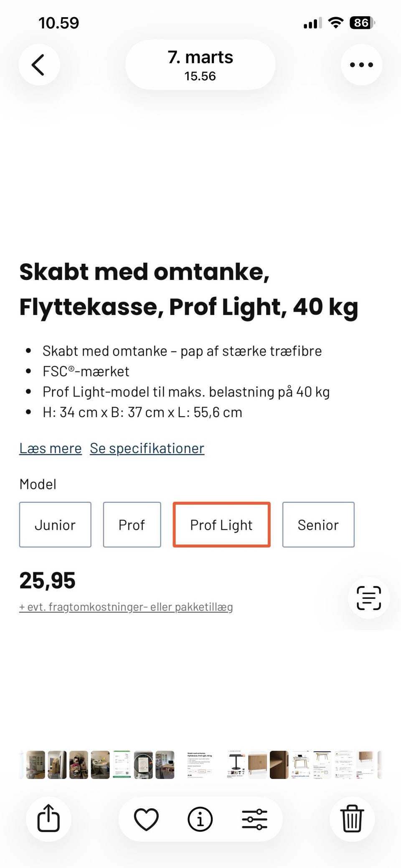Select the bookshelf room photo thumbnail
The height and width of the screenshot is (868, 401).
36,765
